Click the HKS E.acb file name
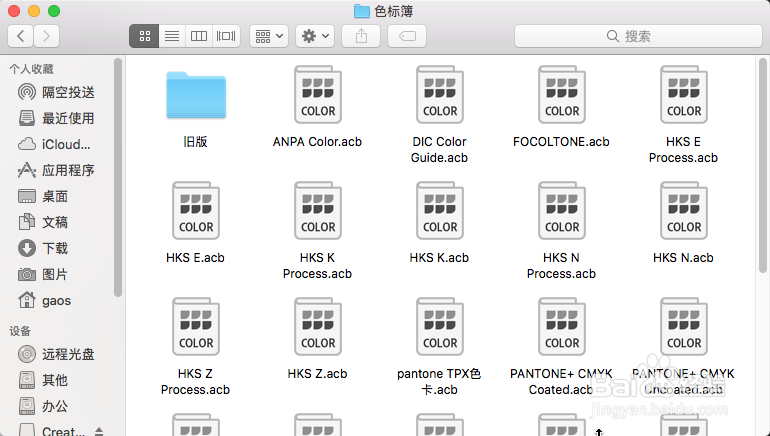The height and width of the screenshot is (436, 770). pyautogui.click(x=195, y=258)
